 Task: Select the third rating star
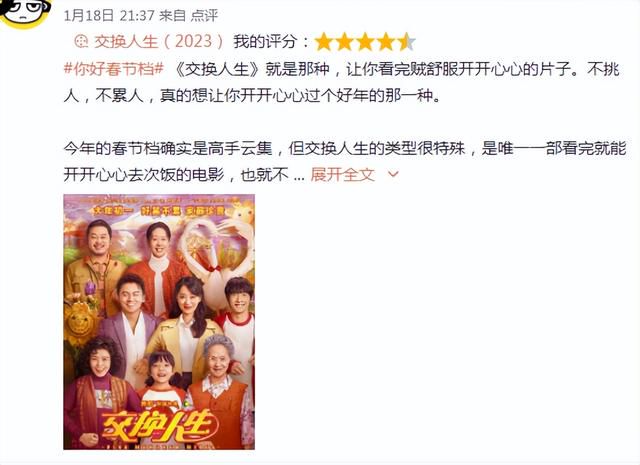click(365, 42)
